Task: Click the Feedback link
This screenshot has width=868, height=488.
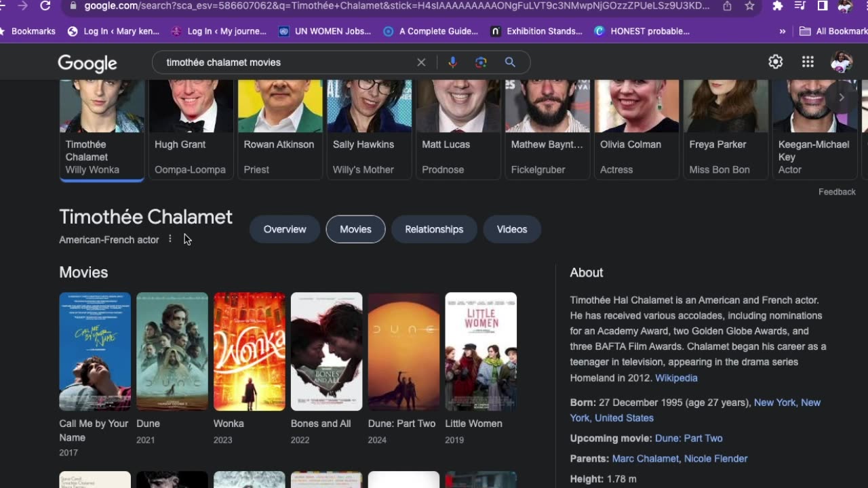Action: [x=837, y=192]
